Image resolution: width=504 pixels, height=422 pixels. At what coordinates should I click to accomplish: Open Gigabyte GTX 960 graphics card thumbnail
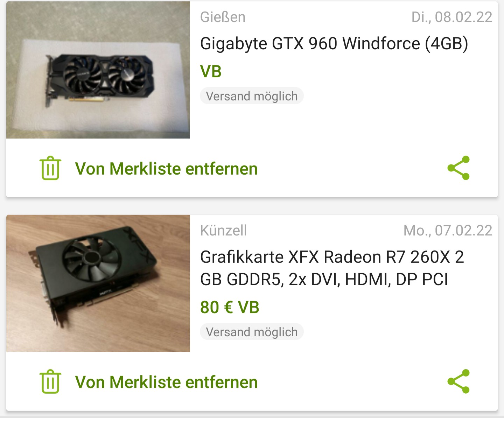tap(98, 70)
